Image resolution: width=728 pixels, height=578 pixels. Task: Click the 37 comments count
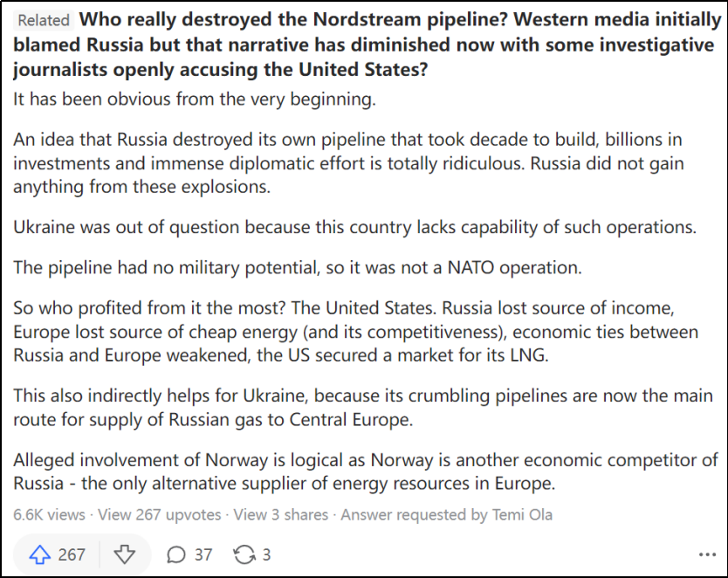tap(203, 554)
